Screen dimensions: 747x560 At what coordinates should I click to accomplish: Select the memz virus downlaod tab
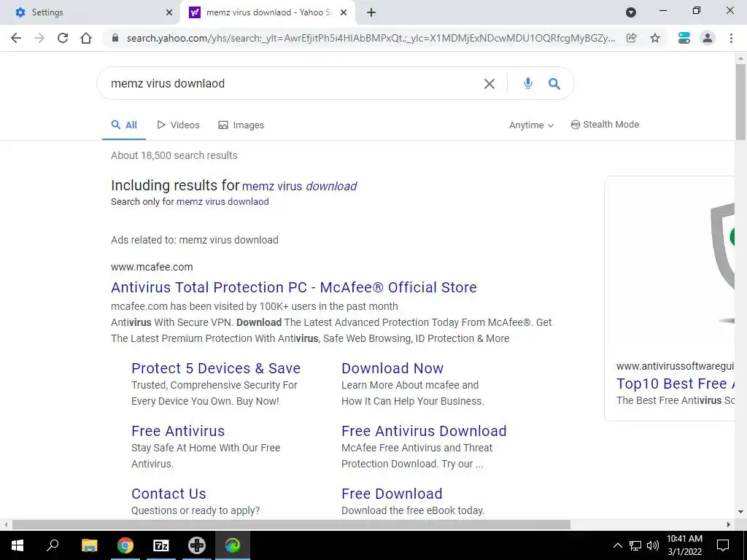point(268,12)
